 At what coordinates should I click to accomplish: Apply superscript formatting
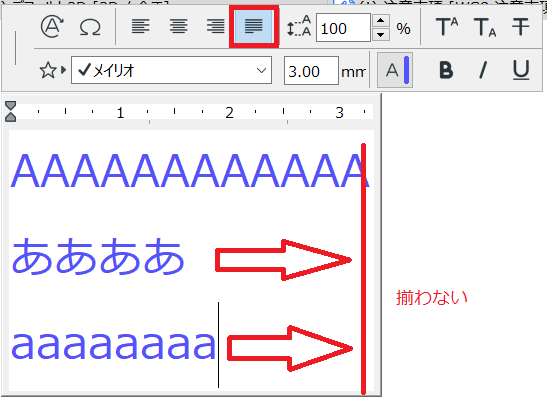pyautogui.click(x=447, y=27)
